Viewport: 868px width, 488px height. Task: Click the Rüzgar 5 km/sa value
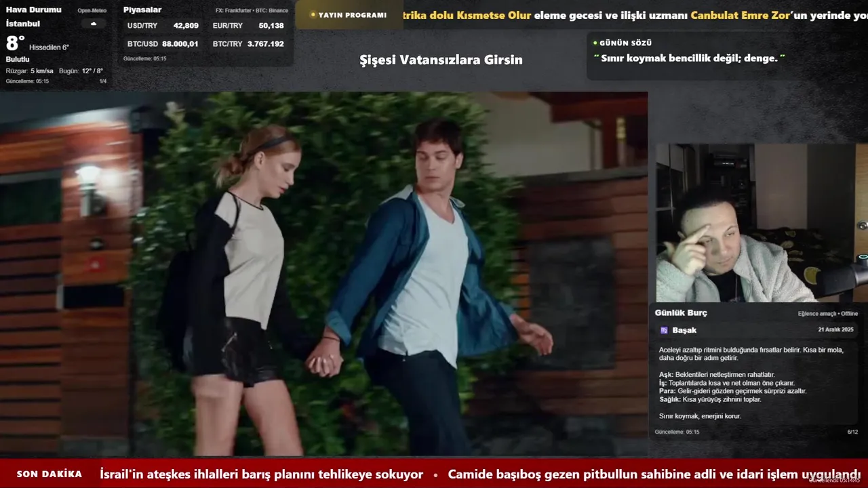pos(29,71)
